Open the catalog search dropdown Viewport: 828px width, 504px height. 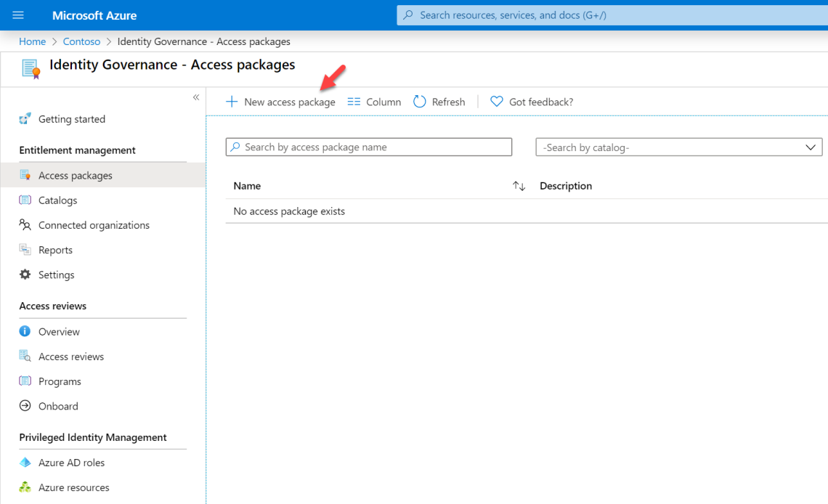pyautogui.click(x=811, y=147)
